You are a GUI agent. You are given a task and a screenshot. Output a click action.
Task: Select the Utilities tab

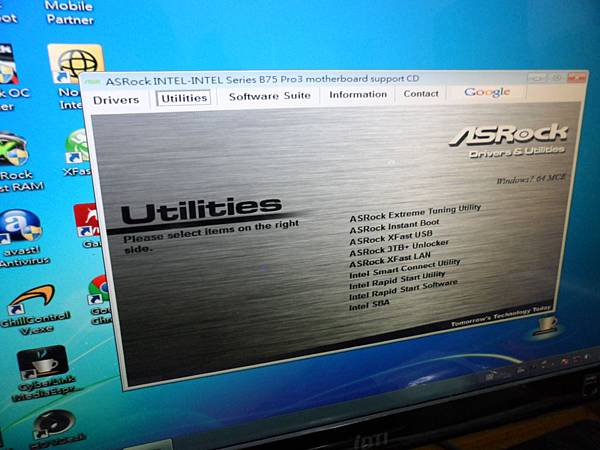[x=184, y=98]
